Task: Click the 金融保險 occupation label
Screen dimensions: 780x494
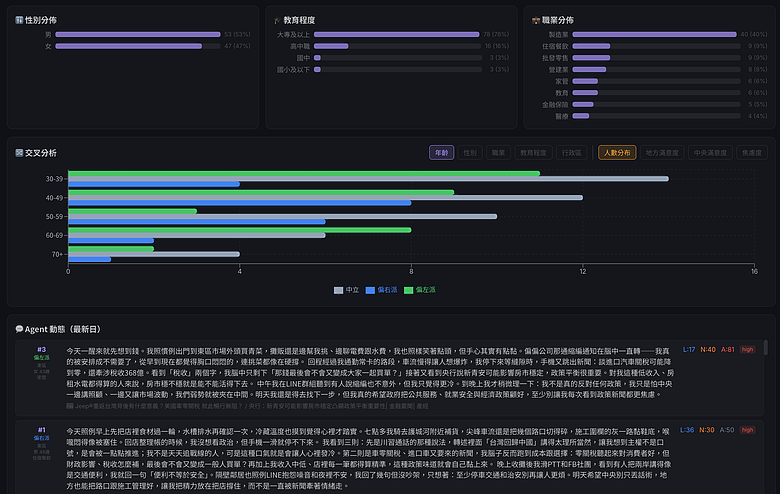Action: [x=555, y=104]
